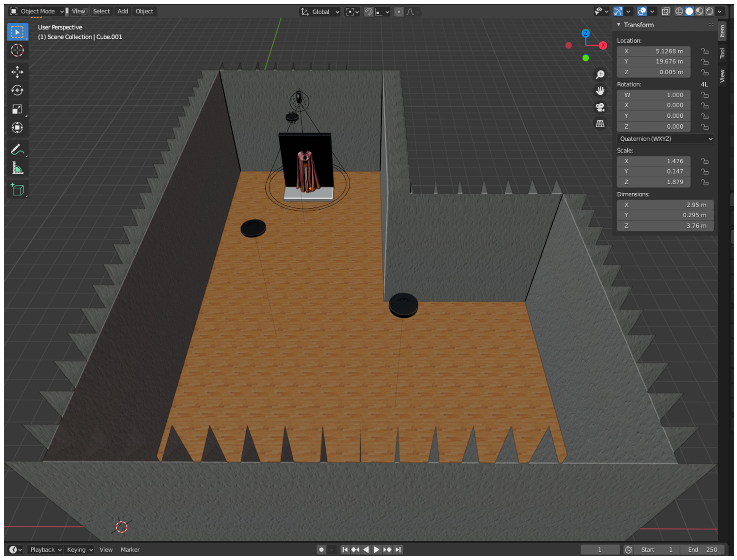
Task: Select the Move tool in toolbar
Action: 17,72
